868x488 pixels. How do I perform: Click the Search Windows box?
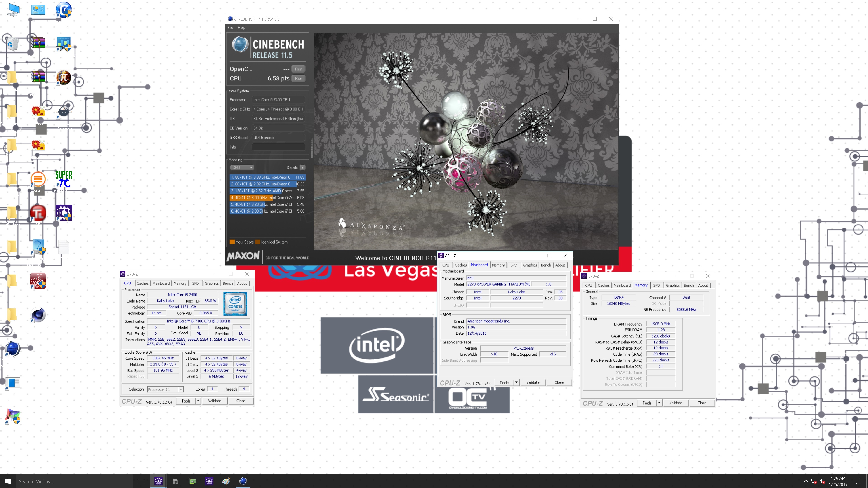point(74,481)
